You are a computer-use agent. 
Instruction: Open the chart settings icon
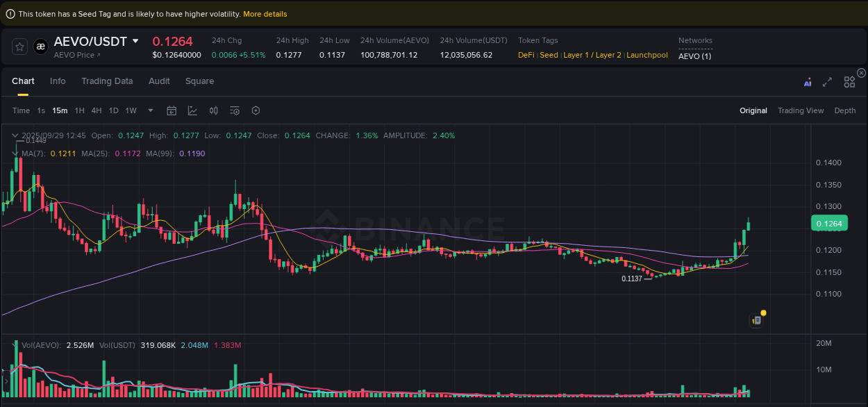pyautogui.click(x=255, y=110)
